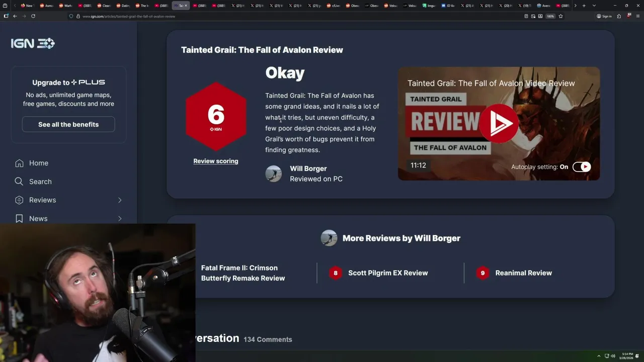Viewport: 644px width, 362px height.
Task: Open the Reanimal Review link
Action: coord(524,273)
